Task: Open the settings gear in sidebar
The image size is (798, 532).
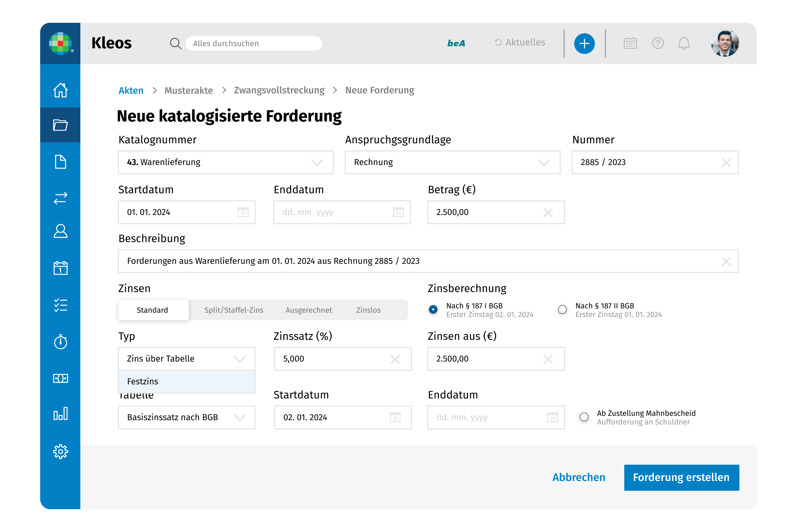Action: 60,452
